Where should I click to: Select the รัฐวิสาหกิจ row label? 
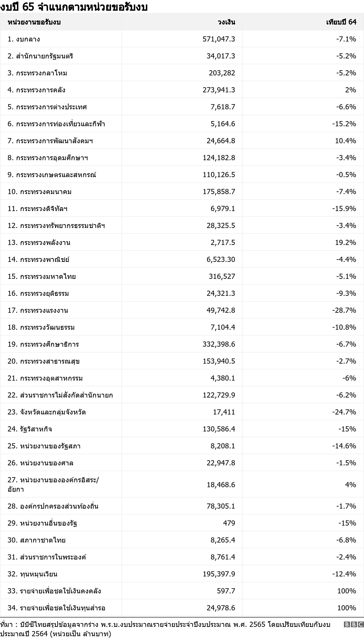point(30,429)
